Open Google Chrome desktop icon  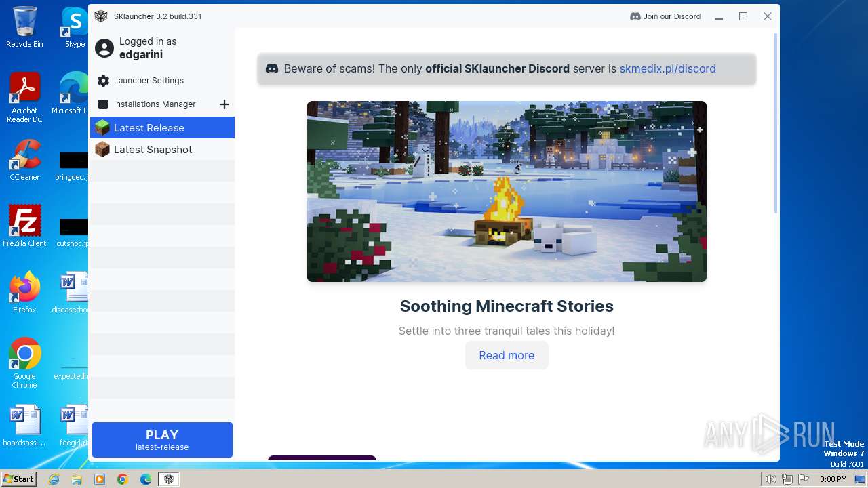tap(24, 363)
